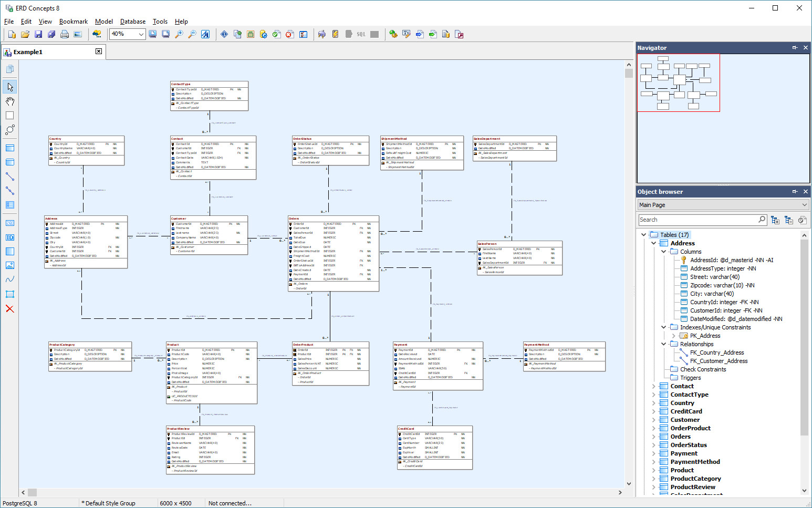The image size is (812, 508).
Task: Select the image insert tool
Action: coord(10,265)
